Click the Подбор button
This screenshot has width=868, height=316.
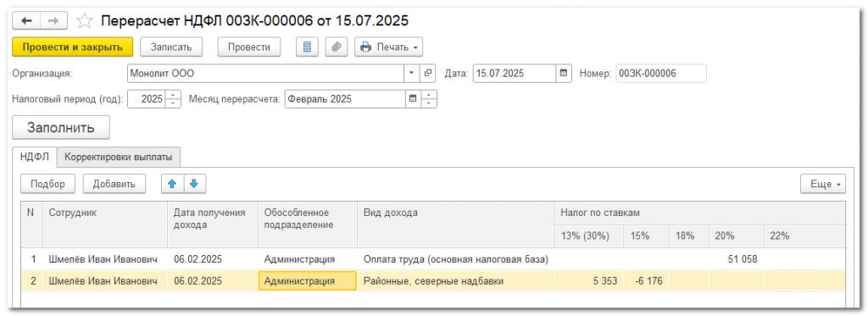[48, 185]
